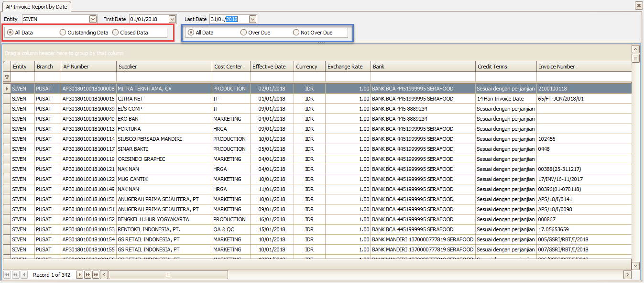Click the row indicator arrow of first row
Viewport: 644px width, 283px height.
pos(7,89)
